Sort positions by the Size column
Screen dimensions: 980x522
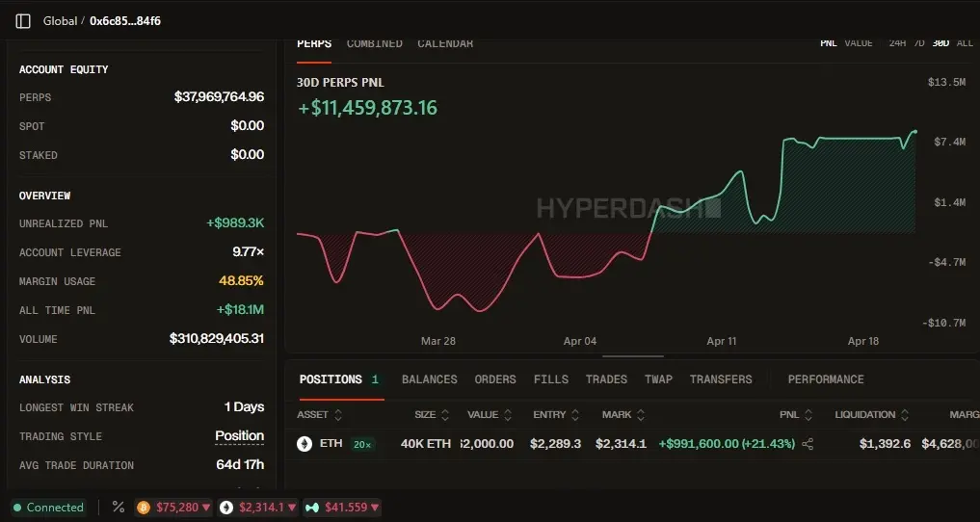pos(432,414)
